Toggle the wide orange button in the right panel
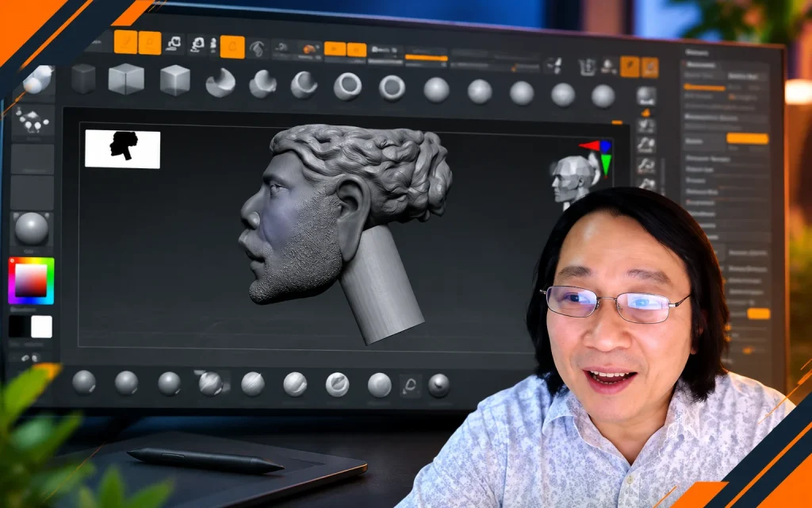Screen dimensions: 812x508 click(747, 138)
